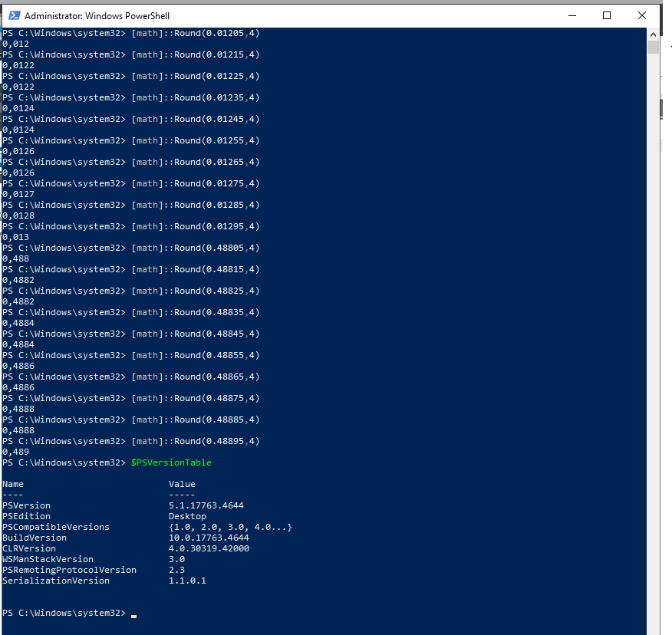Click the WSManStackVersion row name
This screenshot has height=635, width=672.
coord(48,559)
